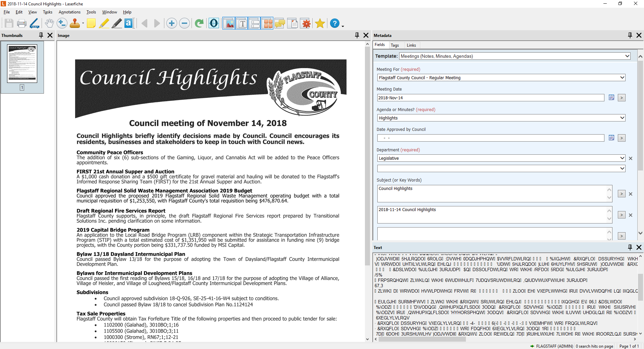This screenshot has height=349, width=644.
Task: Click the Print icon
Action: [22, 23]
